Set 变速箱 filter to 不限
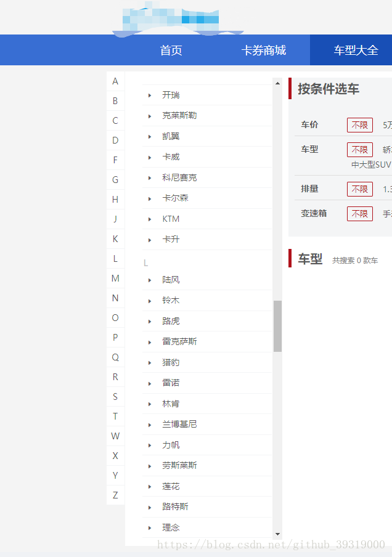This screenshot has width=392, height=557. pyautogui.click(x=360, y=214)
